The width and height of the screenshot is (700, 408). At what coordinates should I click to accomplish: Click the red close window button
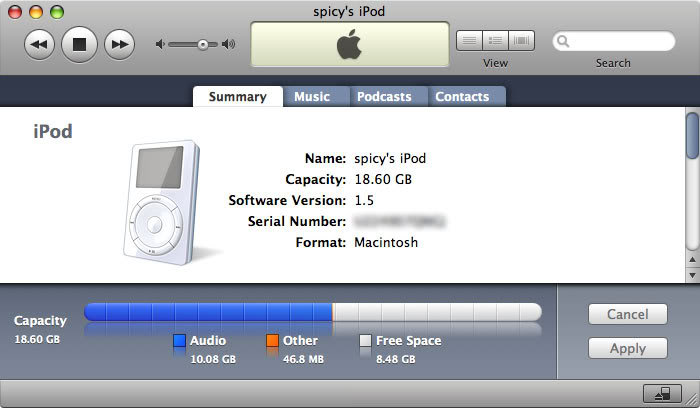point(15,12)
